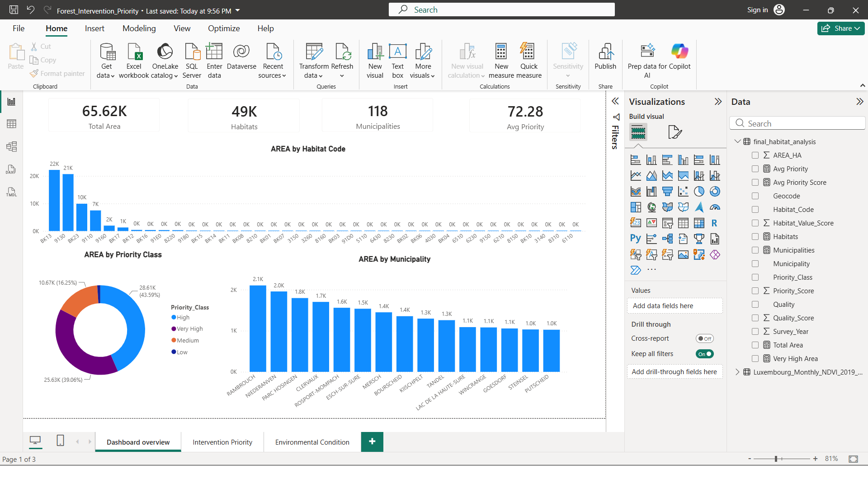Switch to Optimize ribbon tab
Viewport: 868px width, 488px height.
(224, 28)
